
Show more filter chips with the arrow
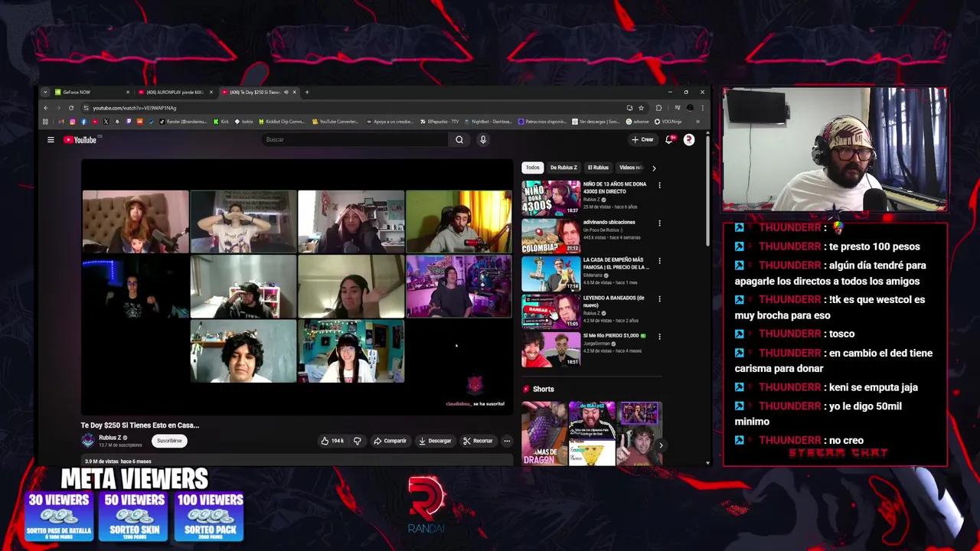(x=653, y=168)
